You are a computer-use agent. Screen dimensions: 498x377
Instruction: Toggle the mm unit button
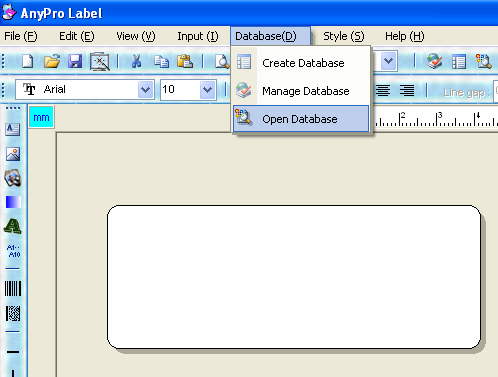[41, 117]
